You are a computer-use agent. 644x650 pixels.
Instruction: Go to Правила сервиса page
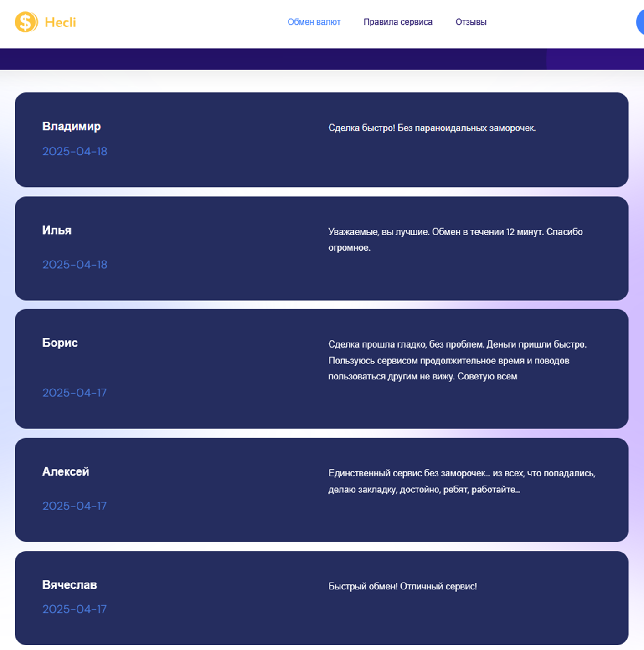[397, 22]
